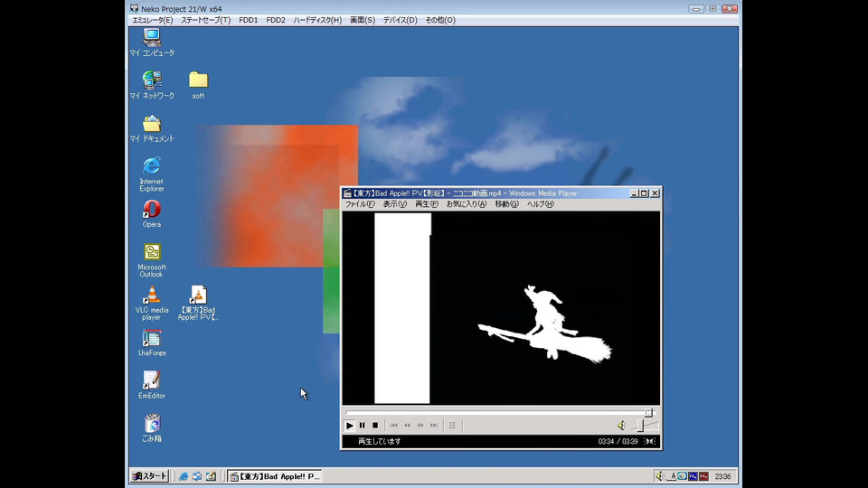This screenshot has width=868, height=488.
Task: Click the witch silhouette in the video
Action: [x=545, y=324]
